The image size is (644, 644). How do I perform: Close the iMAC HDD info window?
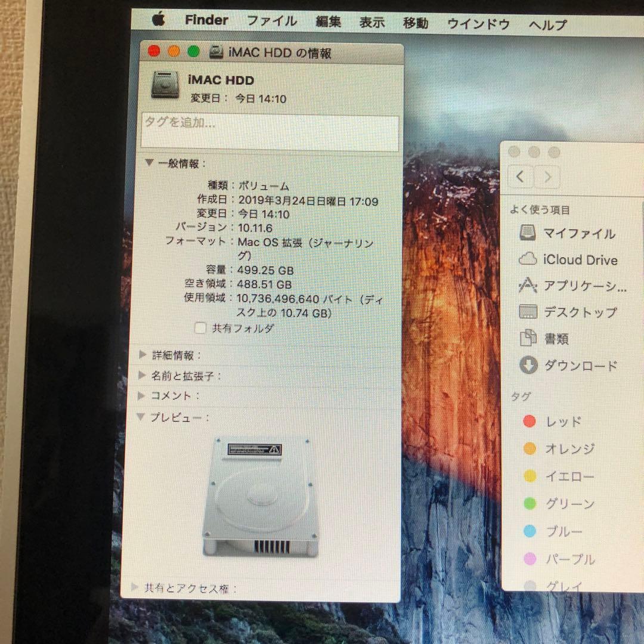click(x=154, y=51)
